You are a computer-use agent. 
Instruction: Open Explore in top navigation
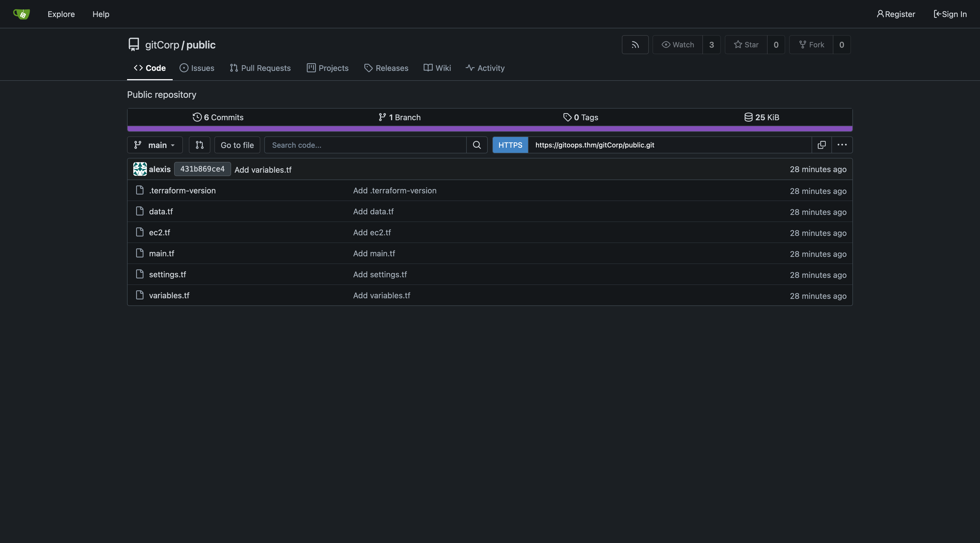(x=61, y=14)
